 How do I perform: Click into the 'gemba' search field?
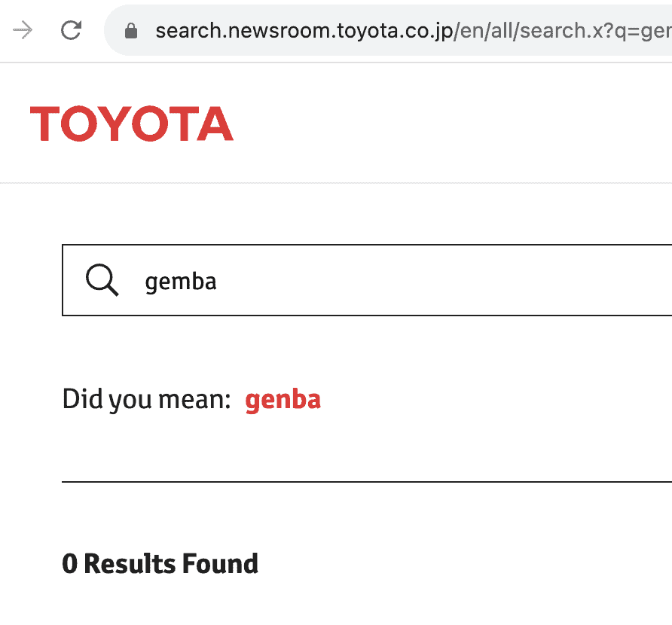click(x=367, y=280)
